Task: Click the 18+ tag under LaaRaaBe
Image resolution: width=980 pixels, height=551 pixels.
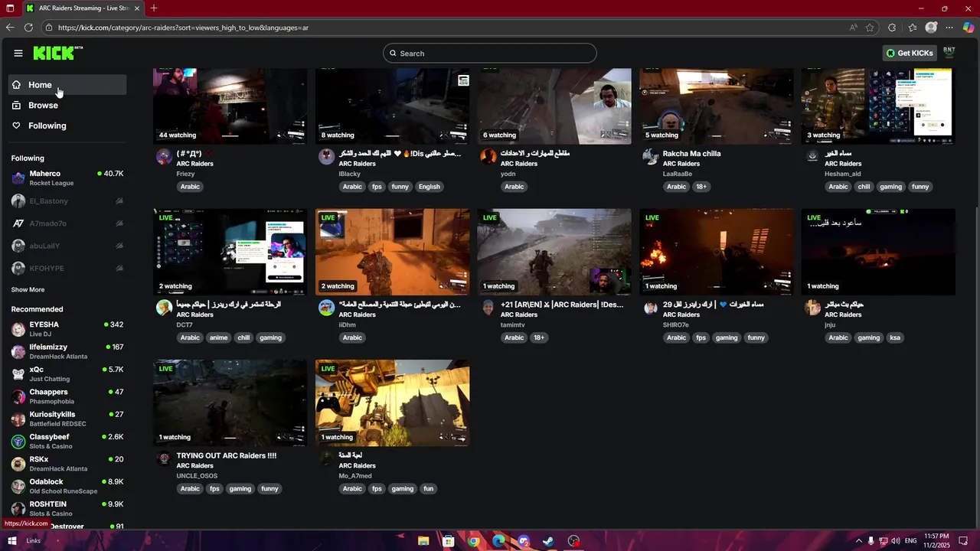Action: [701, 187]
